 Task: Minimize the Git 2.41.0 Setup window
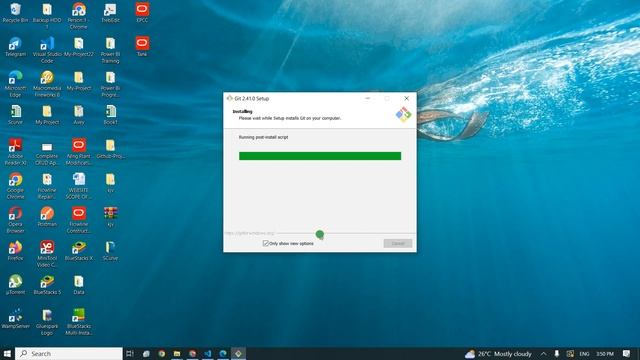click(x=367, y=98)
